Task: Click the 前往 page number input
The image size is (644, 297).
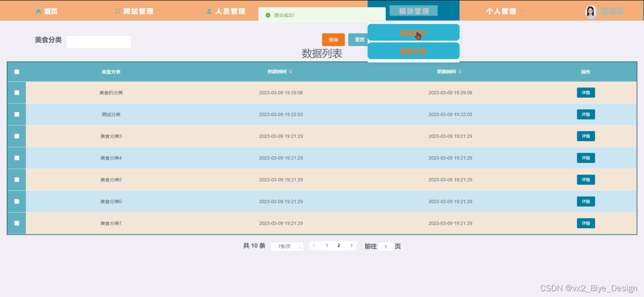Action: [386, 247]
